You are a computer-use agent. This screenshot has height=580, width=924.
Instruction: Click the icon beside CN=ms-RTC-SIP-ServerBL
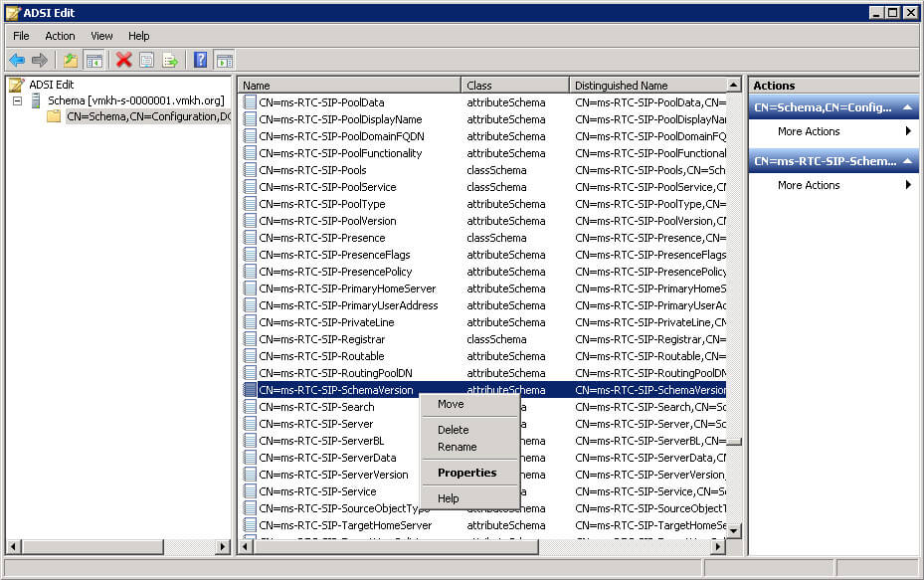point(250,441)
